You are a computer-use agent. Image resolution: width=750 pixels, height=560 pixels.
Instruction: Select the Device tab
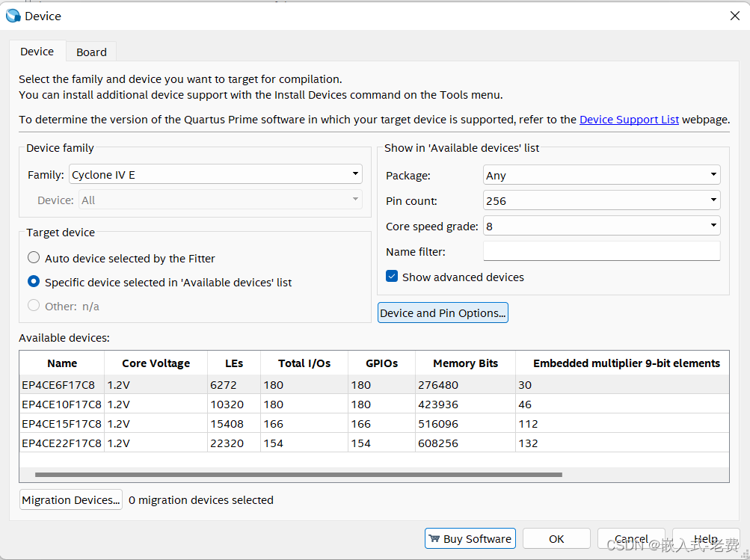[x=37, y=52]
